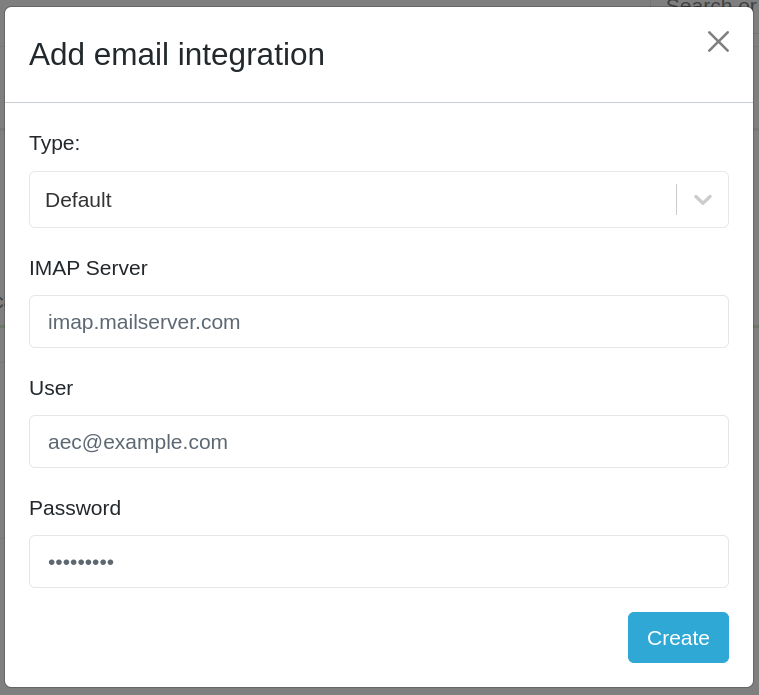Click the "Type:" field label
Viewport: 759px width, 695px height.
[54, 143]
